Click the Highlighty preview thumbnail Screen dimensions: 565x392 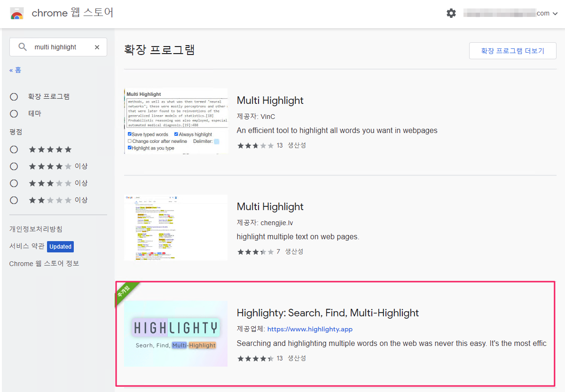click(x=175, y=334)
